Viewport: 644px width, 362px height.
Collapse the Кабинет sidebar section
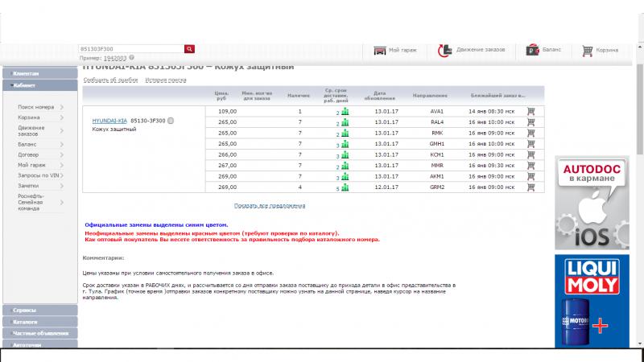click(x=39, y=85)
